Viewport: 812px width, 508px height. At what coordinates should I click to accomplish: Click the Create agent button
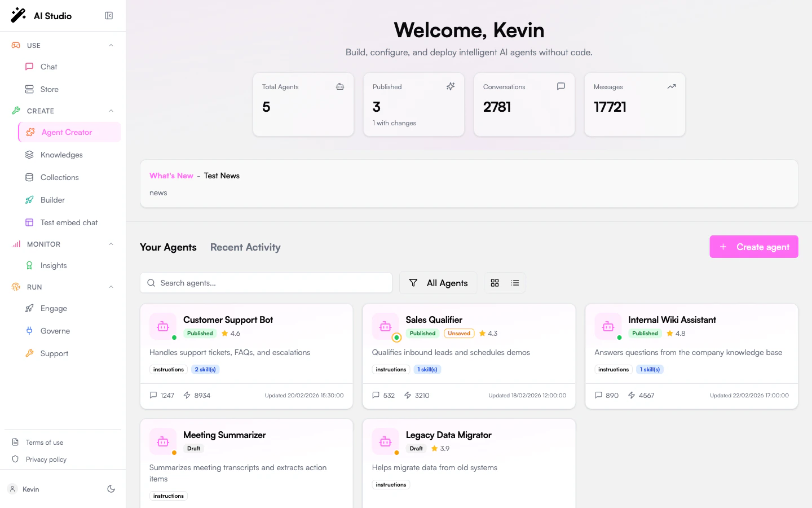pyautogui.click(x=754, y=247)
